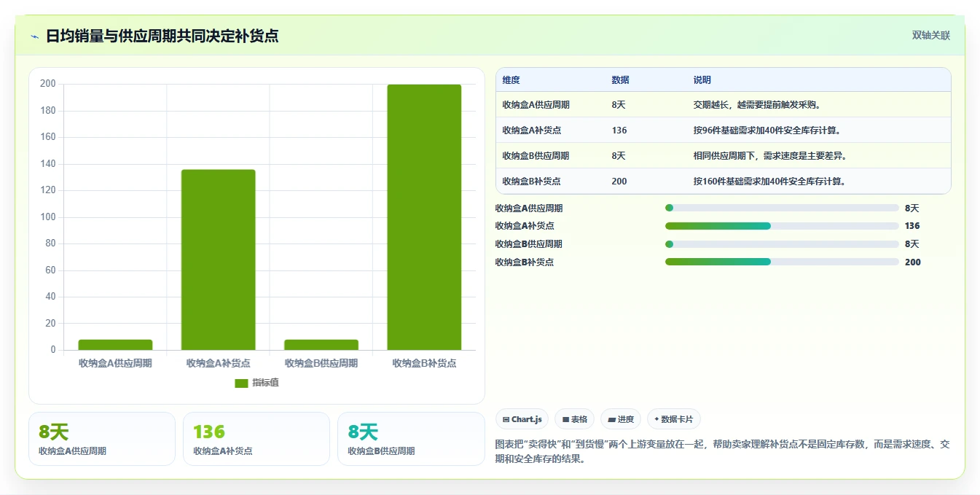This screenshot has height=495, width=980.
Task: Click table value 200
Action: click(x=619, y=182)
